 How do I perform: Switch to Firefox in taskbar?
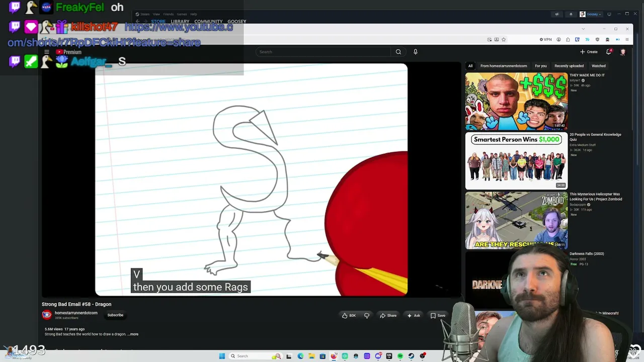pos(334,356)
